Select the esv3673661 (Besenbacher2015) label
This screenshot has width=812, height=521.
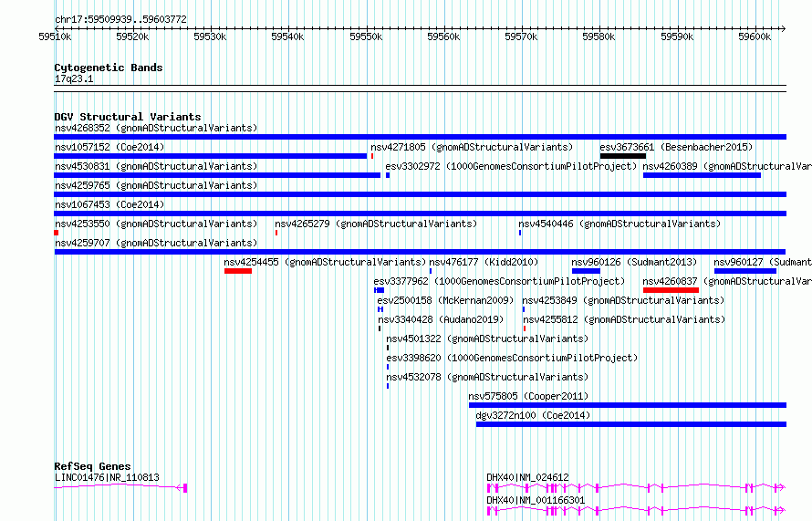tap(676, 147)
